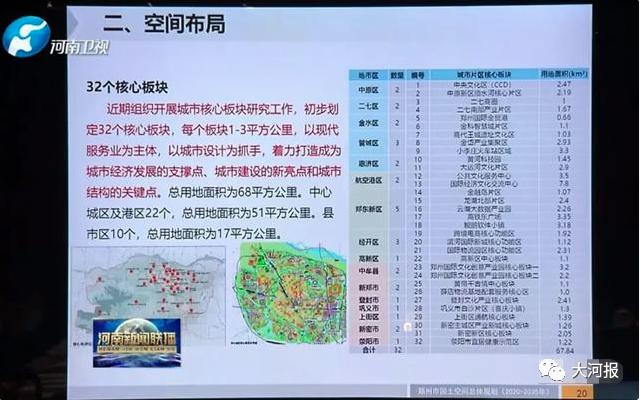Select the 中牟县 district cell
Screen dimensions: 640x400
(369, 271)
